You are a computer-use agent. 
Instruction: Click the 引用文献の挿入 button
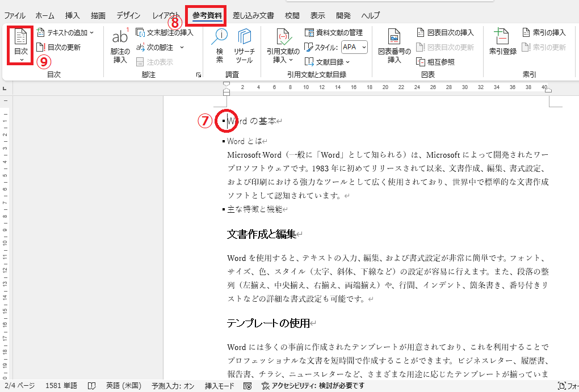(x=283, y=45)
